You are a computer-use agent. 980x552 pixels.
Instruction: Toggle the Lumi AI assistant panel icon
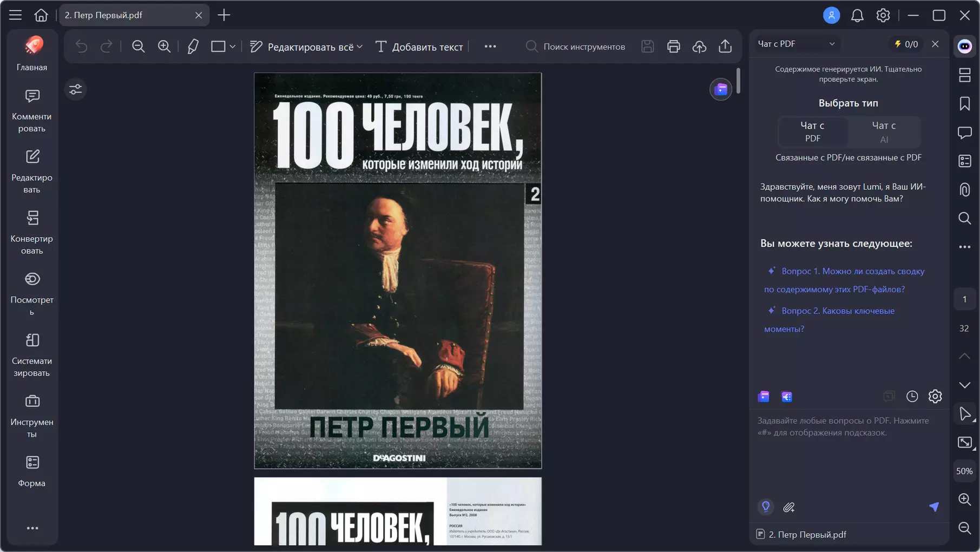964,47
